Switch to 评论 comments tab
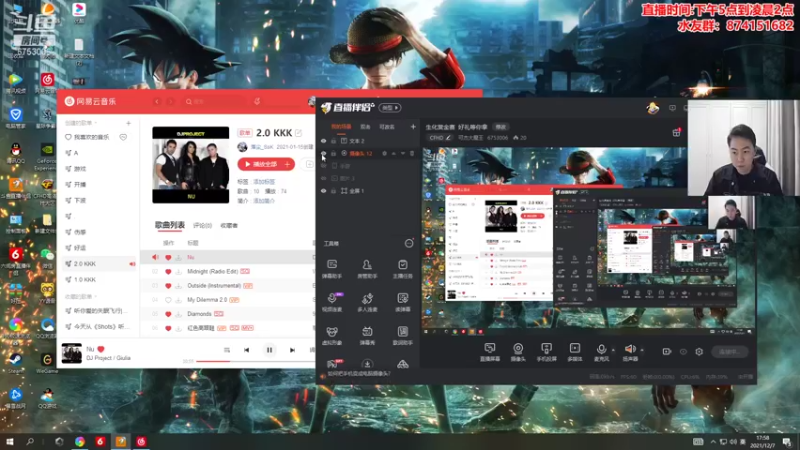800x450 pixels. [203, 226]
